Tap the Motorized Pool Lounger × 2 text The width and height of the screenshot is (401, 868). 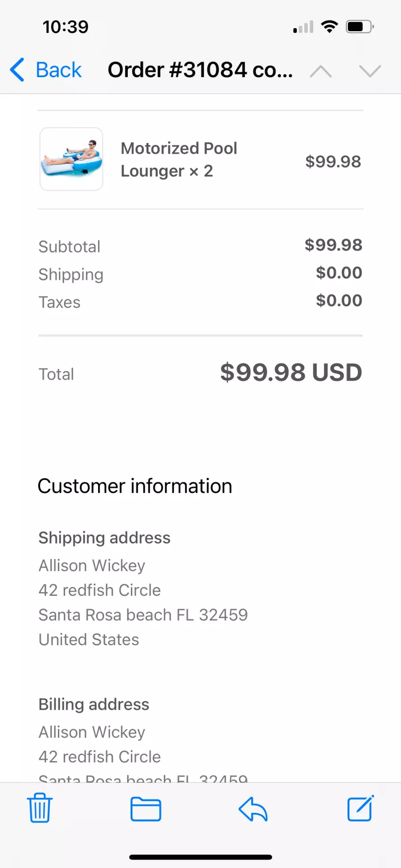pyautogui.click(x=179, y=160)
